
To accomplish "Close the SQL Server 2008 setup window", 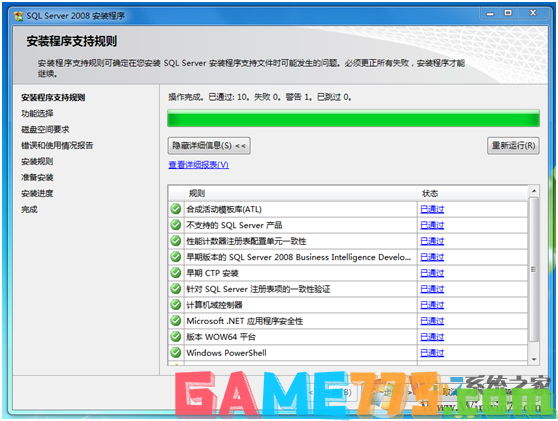I will coord(533,13).
